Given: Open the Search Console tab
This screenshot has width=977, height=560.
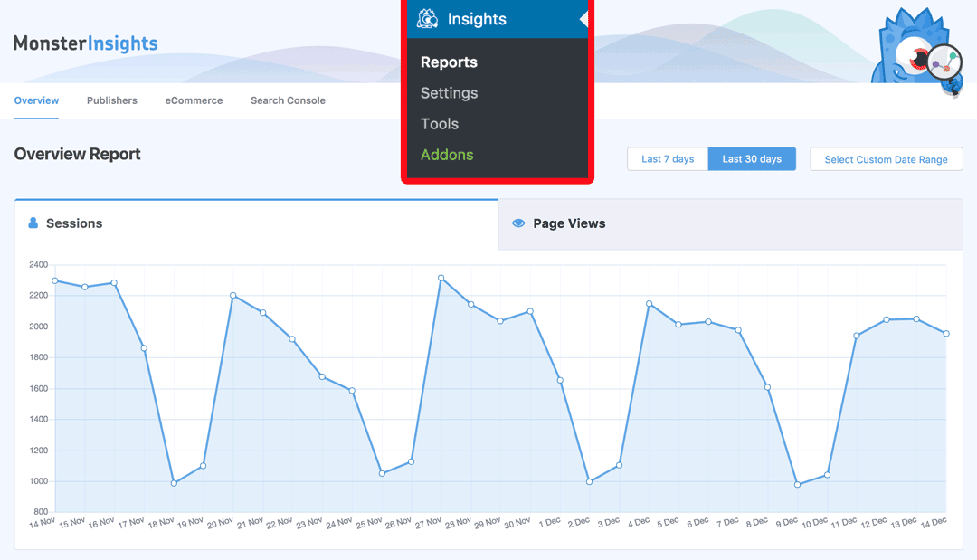Looking at the screenshot, I should [288, 100].
